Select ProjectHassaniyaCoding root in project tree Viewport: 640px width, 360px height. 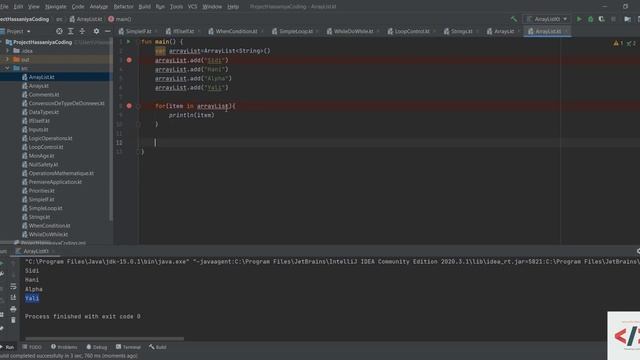[x=42, y=42]
